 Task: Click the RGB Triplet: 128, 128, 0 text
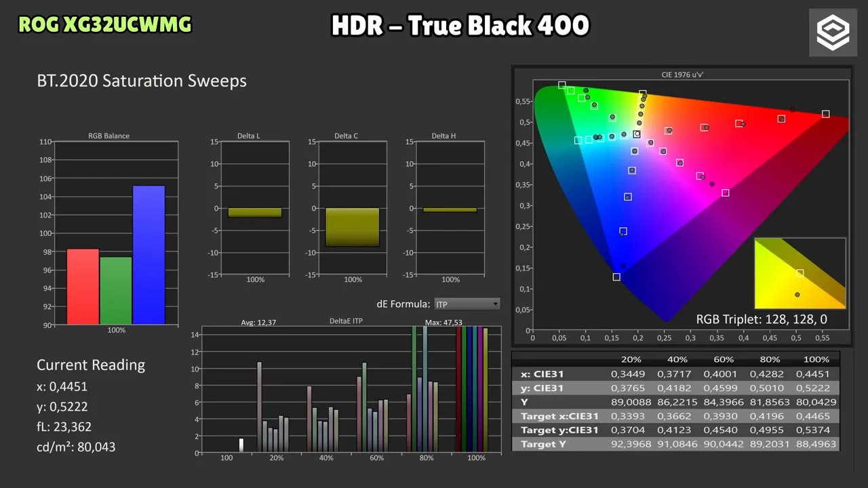pos(762,319)
